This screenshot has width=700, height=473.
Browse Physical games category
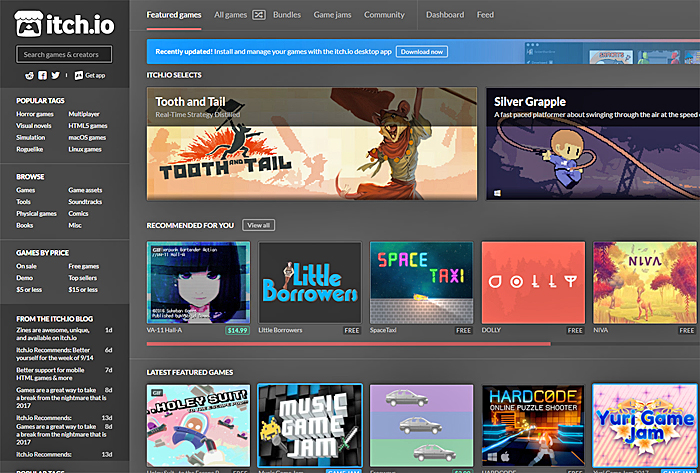pos(36,214)
